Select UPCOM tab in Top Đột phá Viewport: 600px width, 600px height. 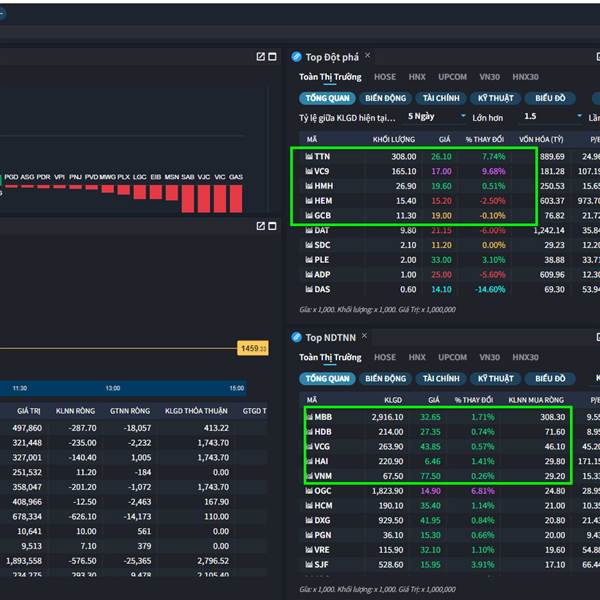[452, 77]
